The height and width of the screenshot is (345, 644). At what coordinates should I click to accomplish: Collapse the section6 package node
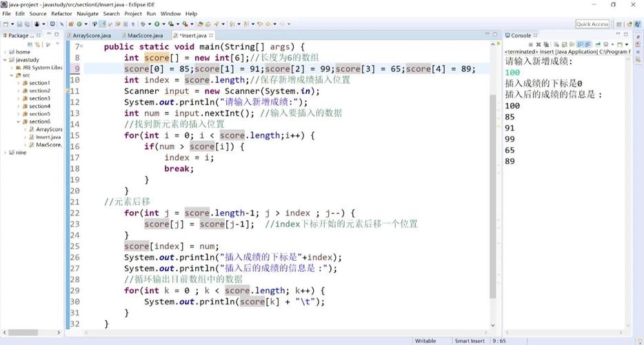coord(19,121)
